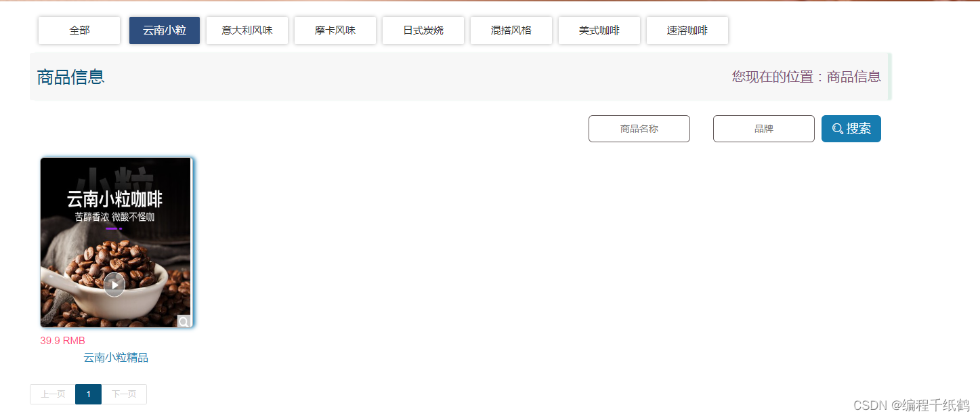
Task: Select the 速溶咖啡 category
Action: 687,30
